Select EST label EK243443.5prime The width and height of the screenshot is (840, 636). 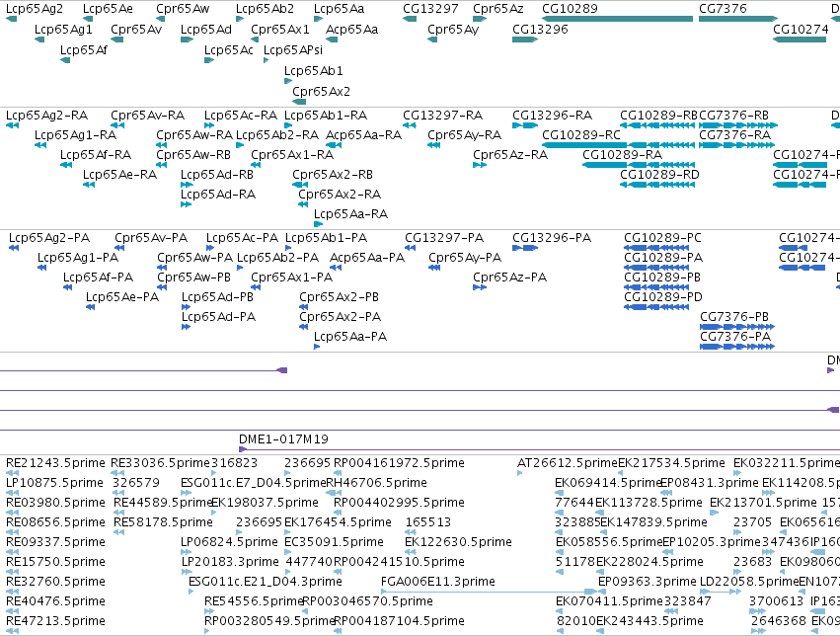(x=649, y=621)
